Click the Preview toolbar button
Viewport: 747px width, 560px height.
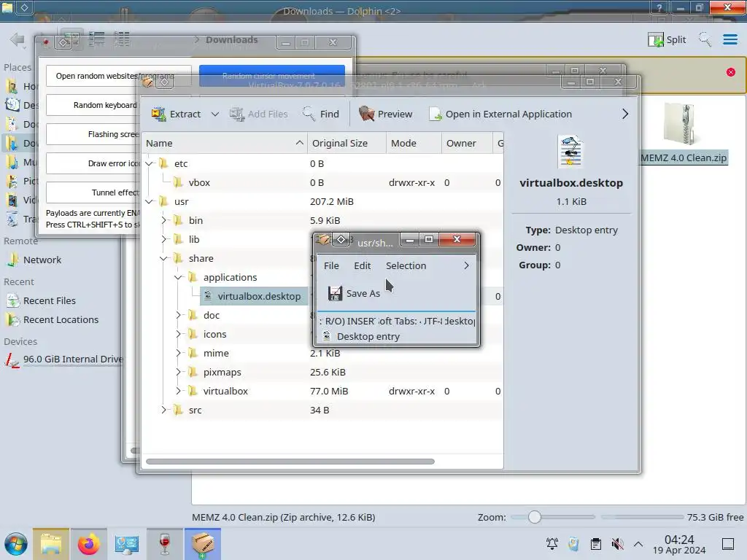click(385, 114)
